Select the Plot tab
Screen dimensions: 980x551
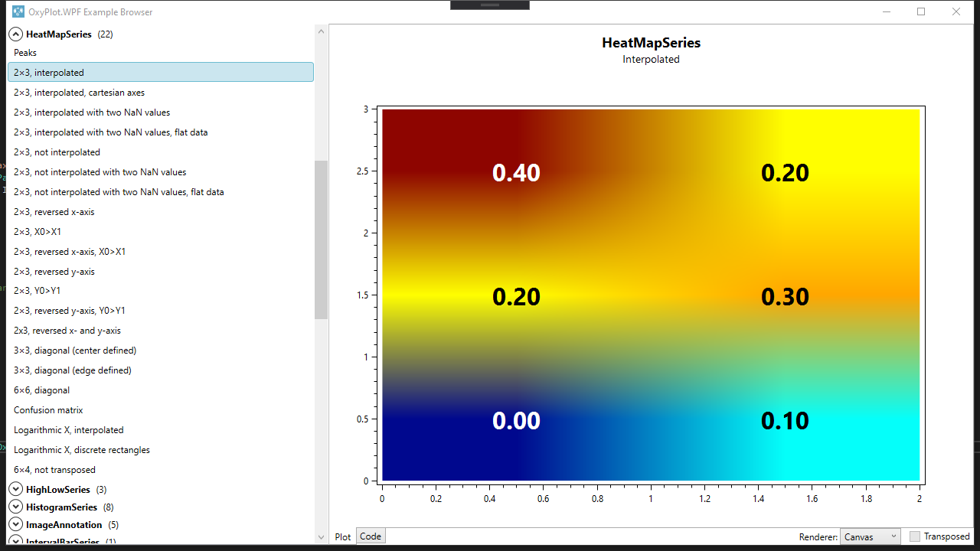[342, 536]
